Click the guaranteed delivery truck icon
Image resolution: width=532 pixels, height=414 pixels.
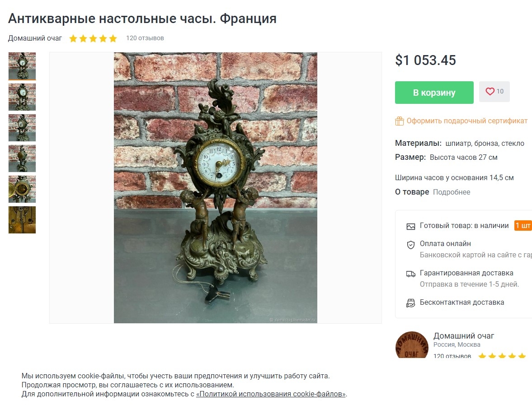[x=410, y=274]
